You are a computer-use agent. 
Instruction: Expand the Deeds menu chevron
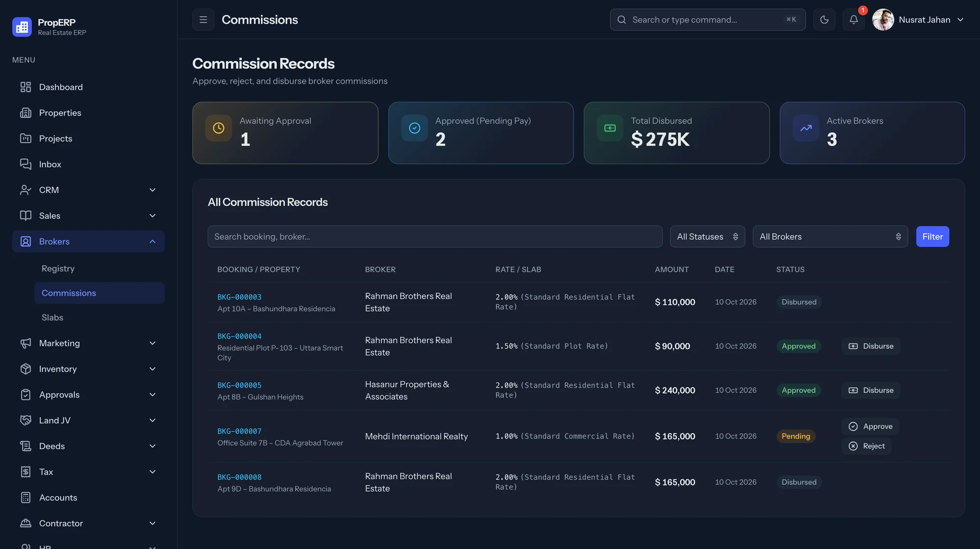[152, 446]
